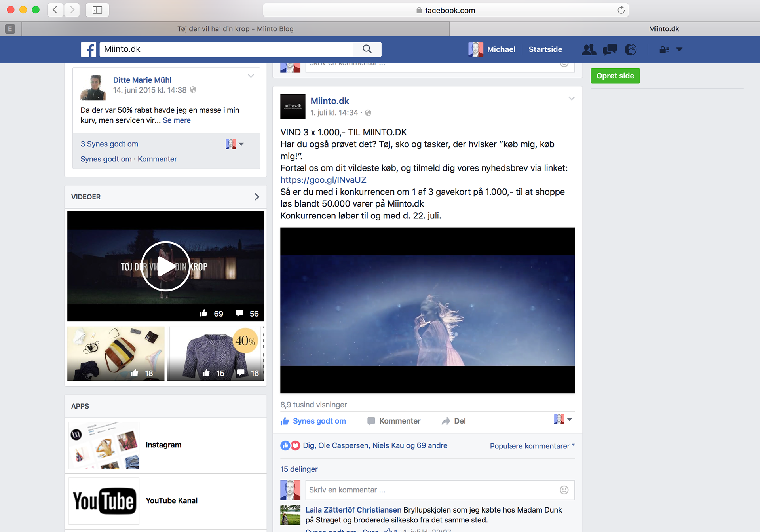Open Ditte Marie Mühl's profile name
Viewport: 760px width, 532px height.
[142, 80]
